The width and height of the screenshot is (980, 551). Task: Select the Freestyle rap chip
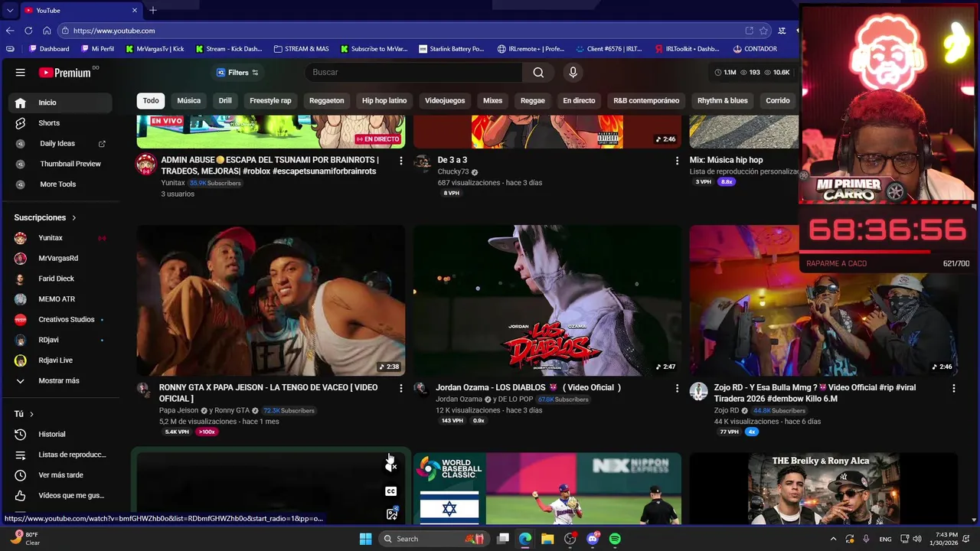[x=270, y=100]
